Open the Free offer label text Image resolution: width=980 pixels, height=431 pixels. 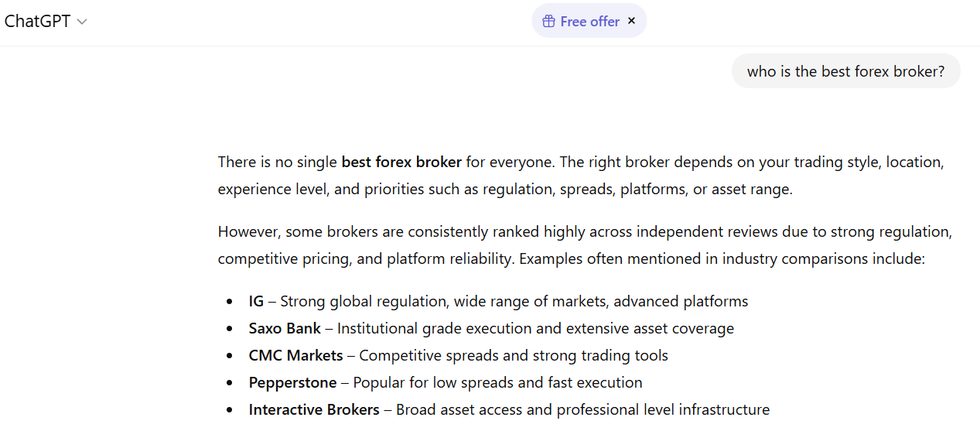pos(589,22)
